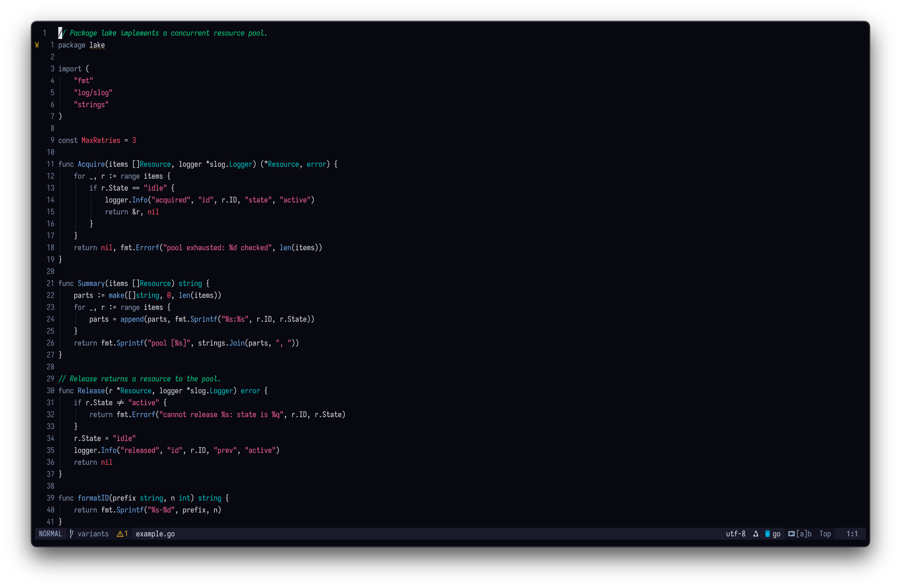Click the 1:1 cursor position indicator
The width and height of the screenshot is (901, 588).
click(852, 534)
